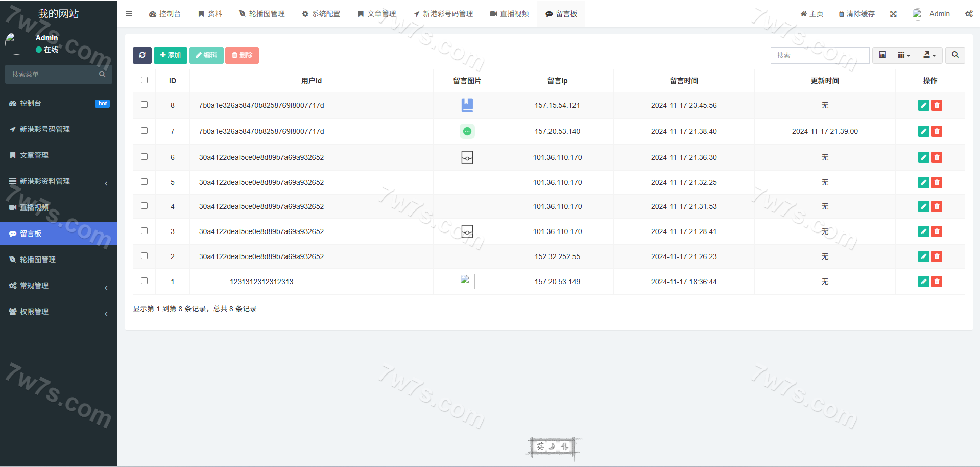Click the green 添加 button
This screenshot has width=980, height=467.
pyautogui.click(x=171, y=55)
